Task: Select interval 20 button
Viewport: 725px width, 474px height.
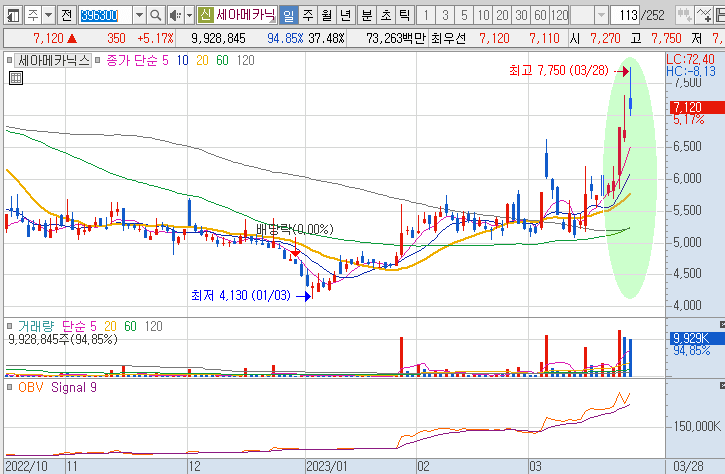Action: (x=502, y=16)
